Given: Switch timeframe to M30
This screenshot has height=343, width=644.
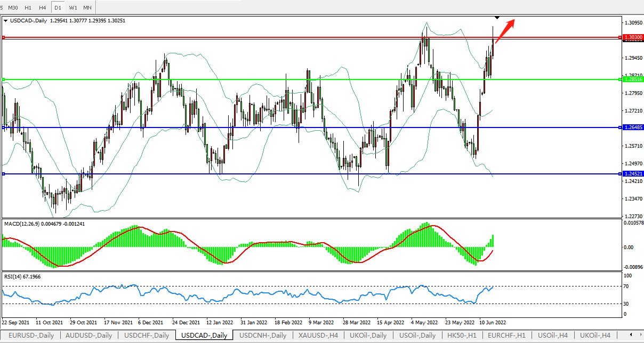Looking at the screenshot, I should point(13,7).
